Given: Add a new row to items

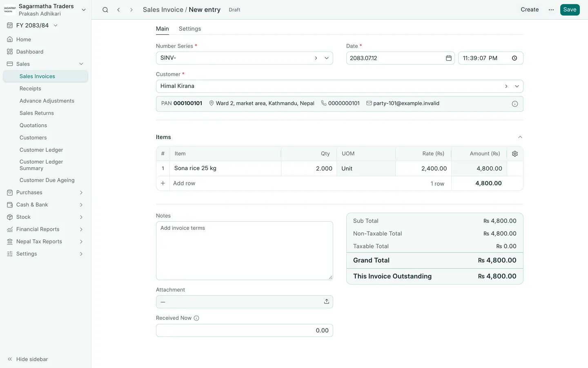Looking at the screenshot, I should tap(184, 183).
